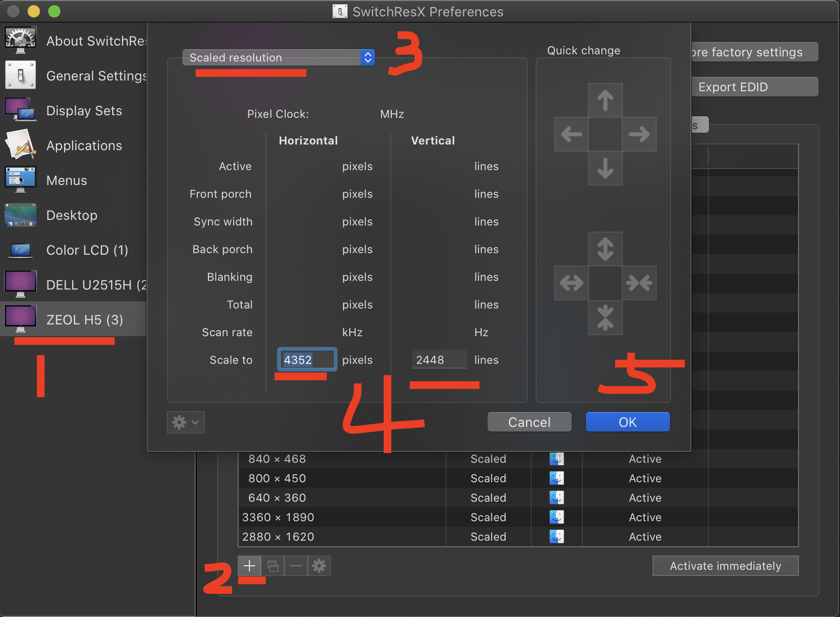Select the 3360 × 1890 resolution row
This screenshot has height=617, width=840.
(x=359, y=517)
